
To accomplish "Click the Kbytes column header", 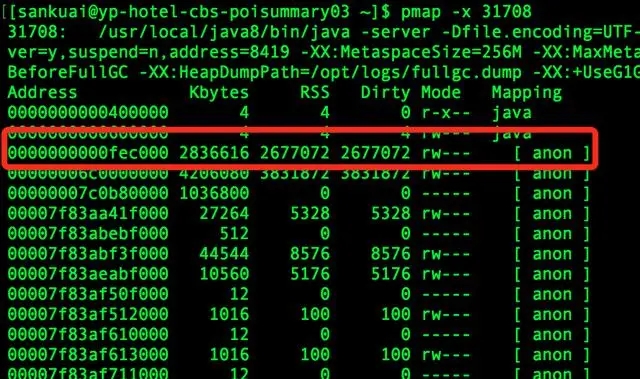I will (219, 93).
